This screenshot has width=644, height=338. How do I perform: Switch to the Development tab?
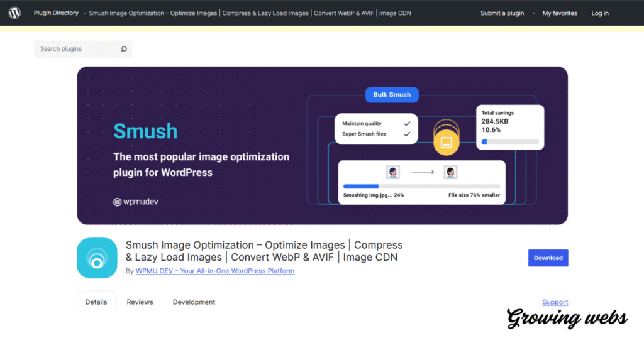(194, 302)
